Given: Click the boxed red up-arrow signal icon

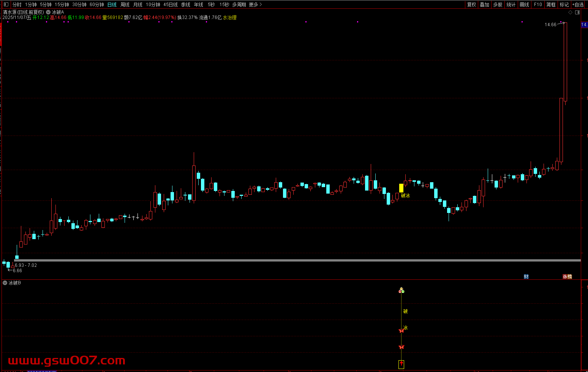Looking at the screenshot, I should point(401,364).
